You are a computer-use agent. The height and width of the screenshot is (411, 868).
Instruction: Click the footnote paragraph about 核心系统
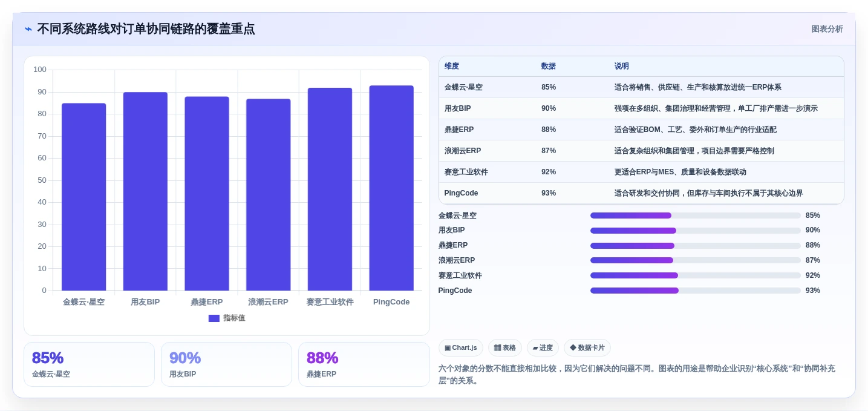[637, 375]
